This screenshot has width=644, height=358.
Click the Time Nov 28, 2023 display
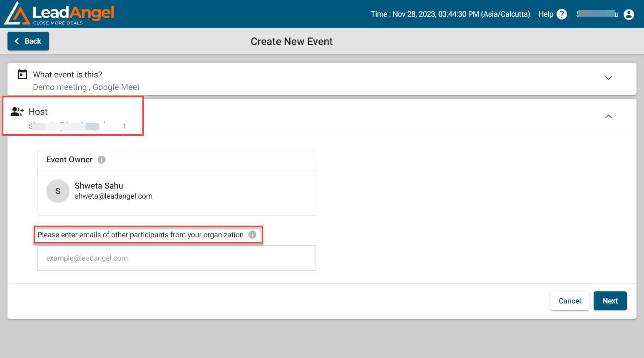450,14
